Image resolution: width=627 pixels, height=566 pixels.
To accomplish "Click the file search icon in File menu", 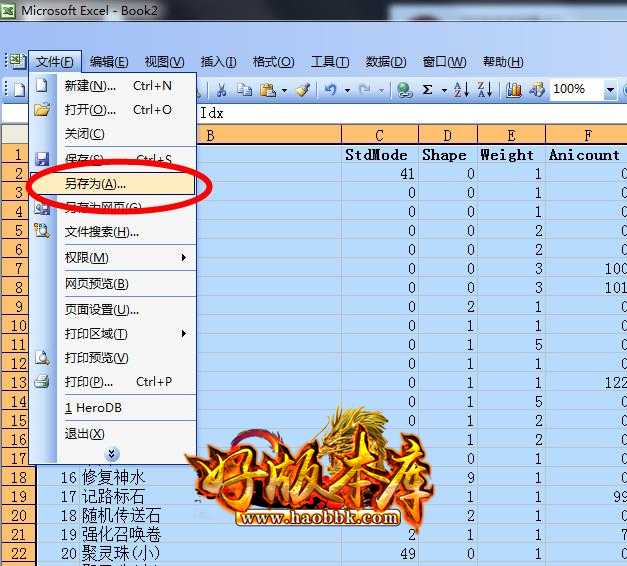I will pyautogui.click(x=42, y=231).
